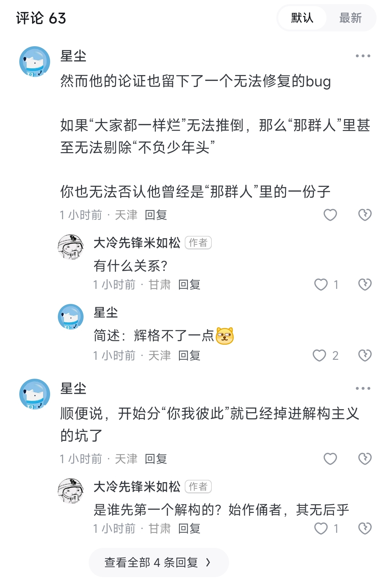This screenshot has width=392, height=588.
Task: Dislike the reply "有什么关系?"
Action: (365, 285)
